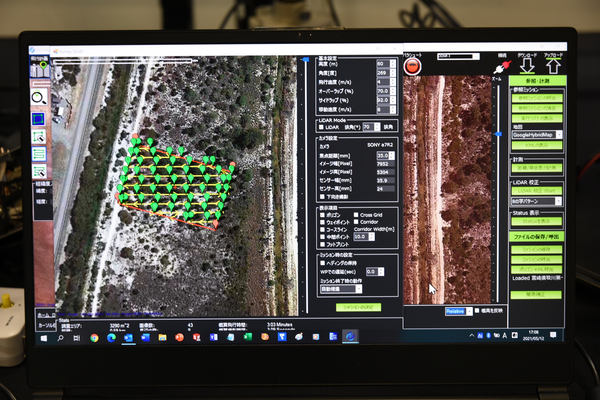Adjust the オーバーラップ (%) spinner arrows

pyautogui.click(x=393, y=91)
